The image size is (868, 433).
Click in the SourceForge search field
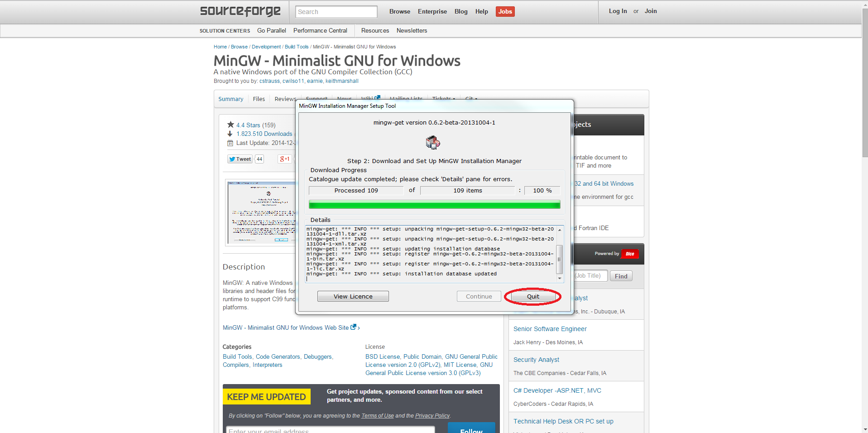click(336, 12)
